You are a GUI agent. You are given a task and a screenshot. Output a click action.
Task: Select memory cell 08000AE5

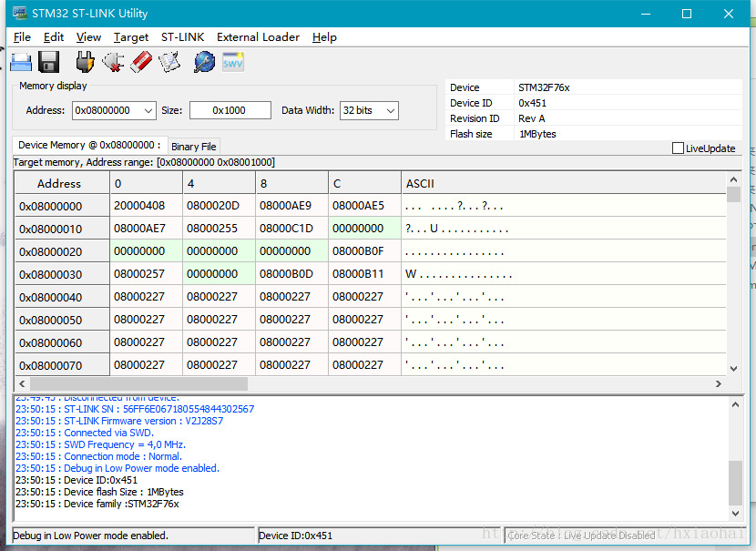[x=364, y=205]
